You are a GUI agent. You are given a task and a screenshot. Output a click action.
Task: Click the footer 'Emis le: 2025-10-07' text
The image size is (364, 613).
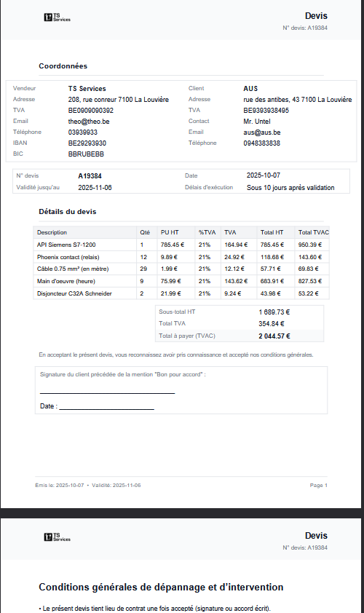(x=60, y=486)
